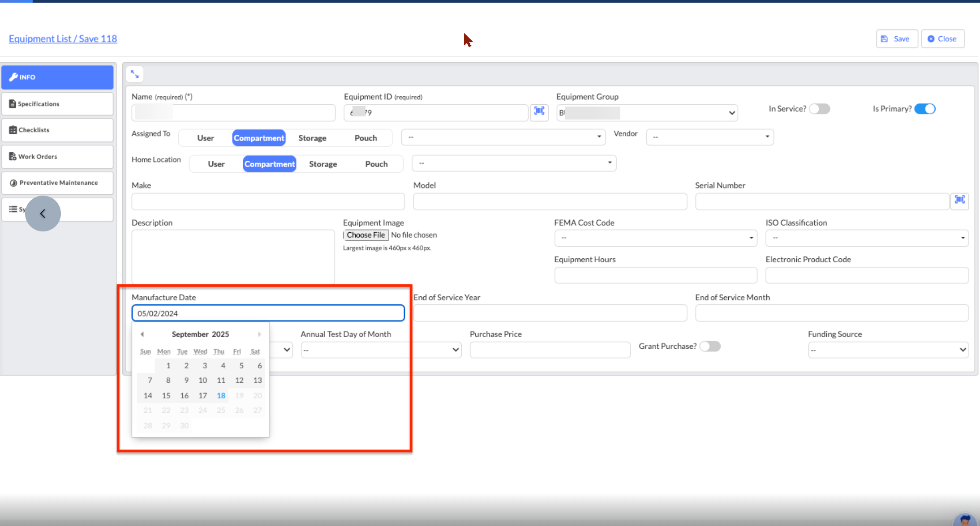Pick the 18th in the calendar
The width and height of the screenshot is (980, 526).
[x=221, y=396]
